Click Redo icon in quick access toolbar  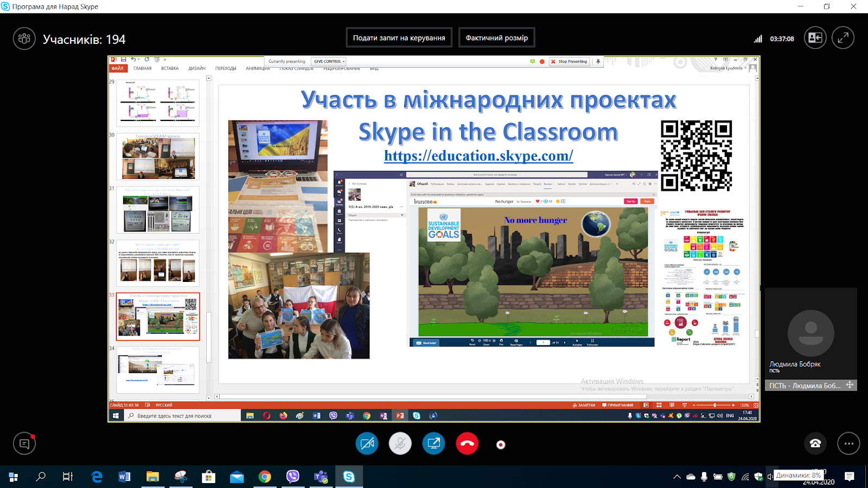(146, 60)
